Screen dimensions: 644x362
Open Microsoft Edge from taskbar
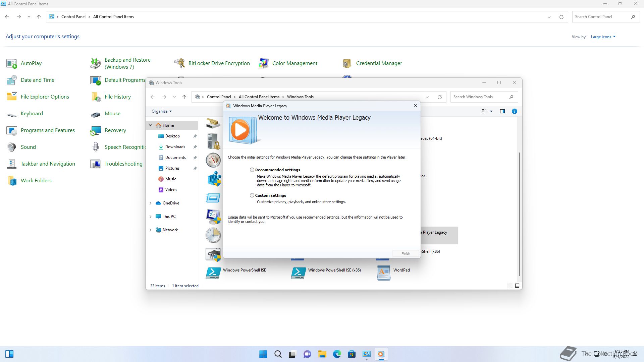[x=337, y=354]
